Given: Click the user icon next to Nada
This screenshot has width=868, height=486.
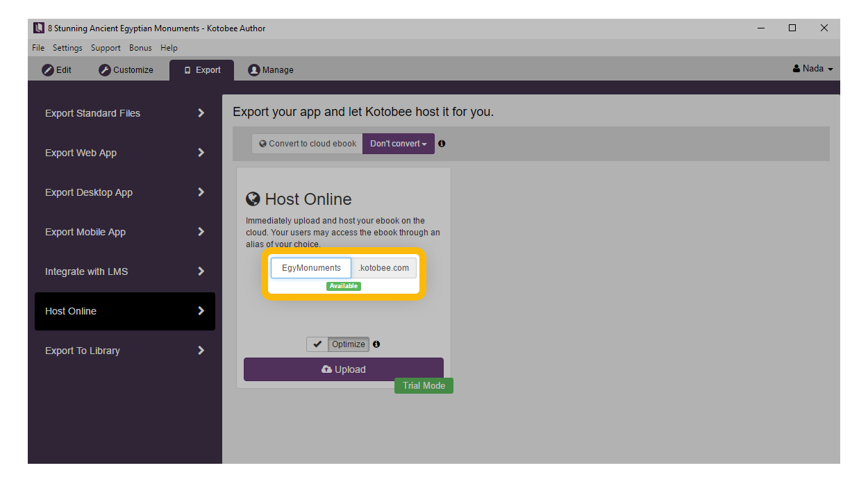Looking at the screenshot, I should [796, 69].
